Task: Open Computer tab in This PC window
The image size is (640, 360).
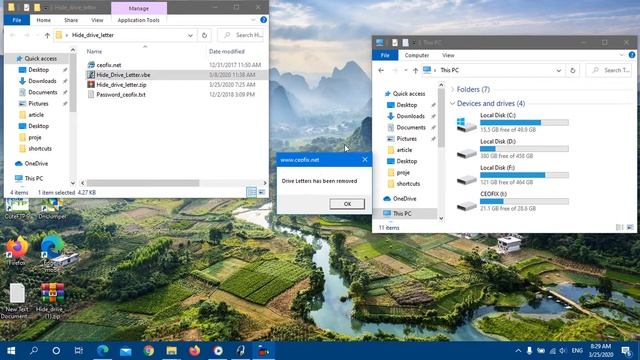Action: coord(416,55)
